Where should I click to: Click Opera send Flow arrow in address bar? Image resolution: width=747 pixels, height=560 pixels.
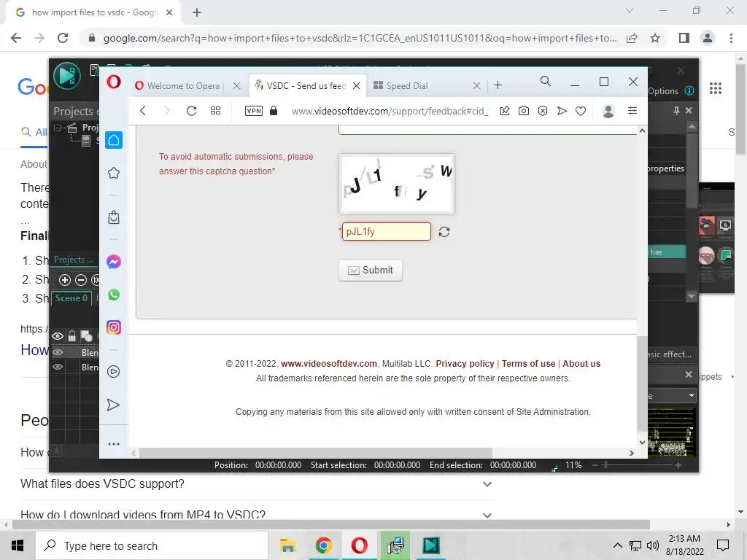coord(562,111)
